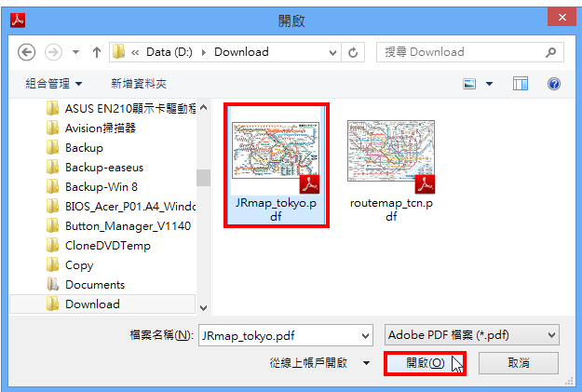Click the Backup folder's icon in the tree
This screenshot has height=392, width=582.
52,147
